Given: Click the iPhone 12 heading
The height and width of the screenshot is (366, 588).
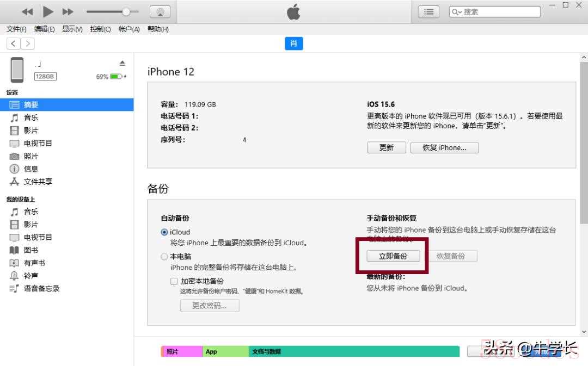Looking at the screenshot, I should point(170,72).
